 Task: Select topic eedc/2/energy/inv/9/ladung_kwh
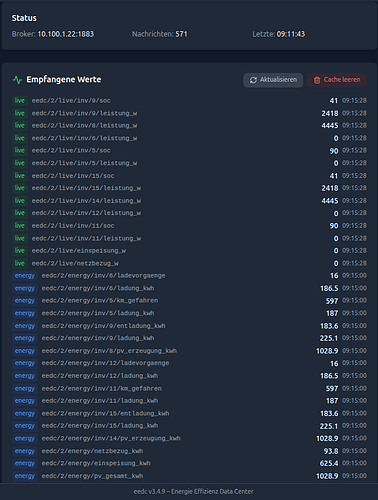click(x=98, y=338)
